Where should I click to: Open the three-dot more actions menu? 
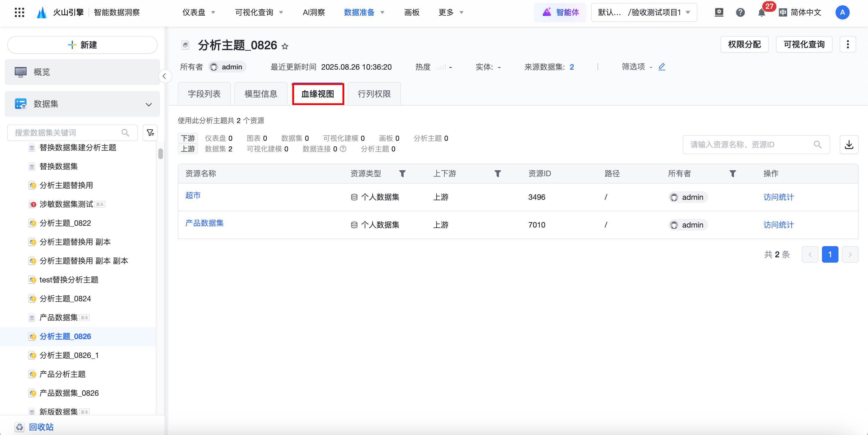click(847, 45)
